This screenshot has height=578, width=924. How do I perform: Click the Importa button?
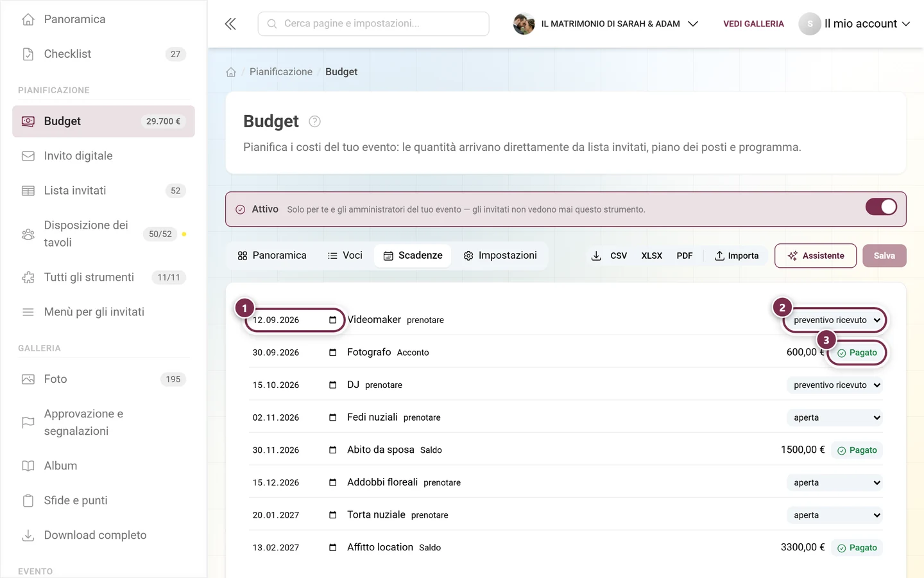[737, 256]
